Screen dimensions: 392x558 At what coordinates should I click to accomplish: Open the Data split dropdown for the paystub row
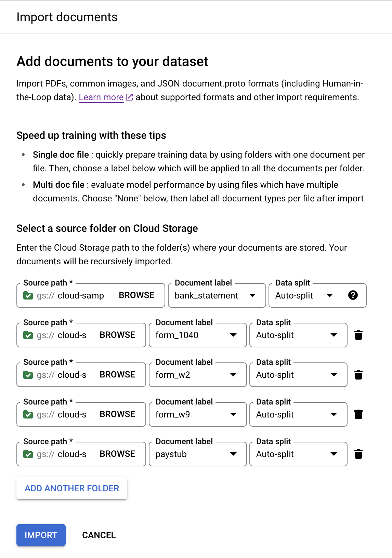(x=298, y=454)
